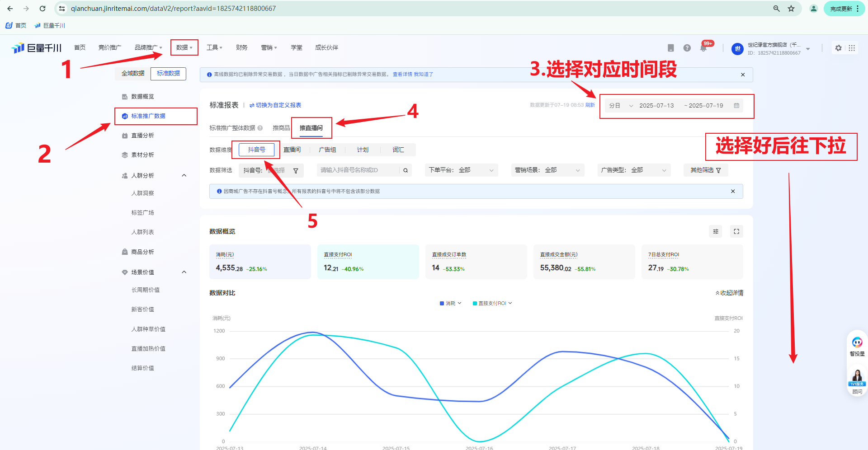Image resolution: width=868 pixels, height=450 pixels.
Task: Click the 收起详情 collapse link
Action: pos(729,293)
